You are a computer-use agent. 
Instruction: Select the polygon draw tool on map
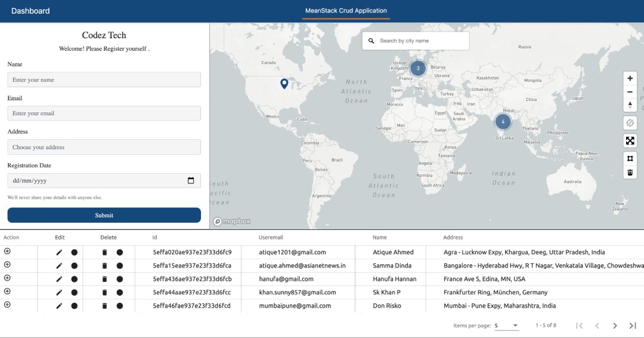[x=630, y=158]
